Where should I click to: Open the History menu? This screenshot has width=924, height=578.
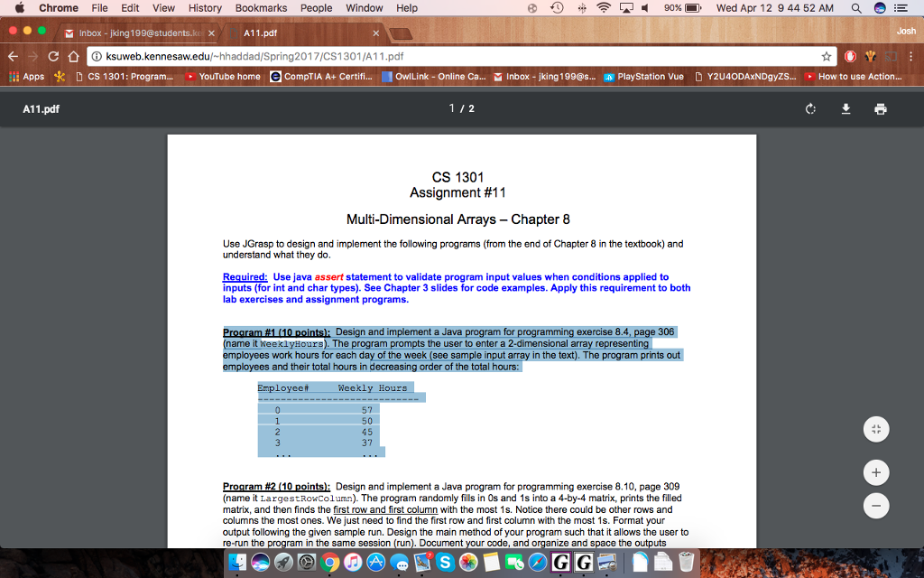click(x=205, y=8)
